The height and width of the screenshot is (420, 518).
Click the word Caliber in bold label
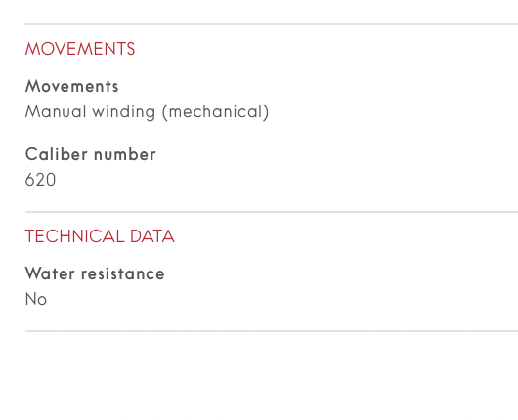click(x=57, y=154)
